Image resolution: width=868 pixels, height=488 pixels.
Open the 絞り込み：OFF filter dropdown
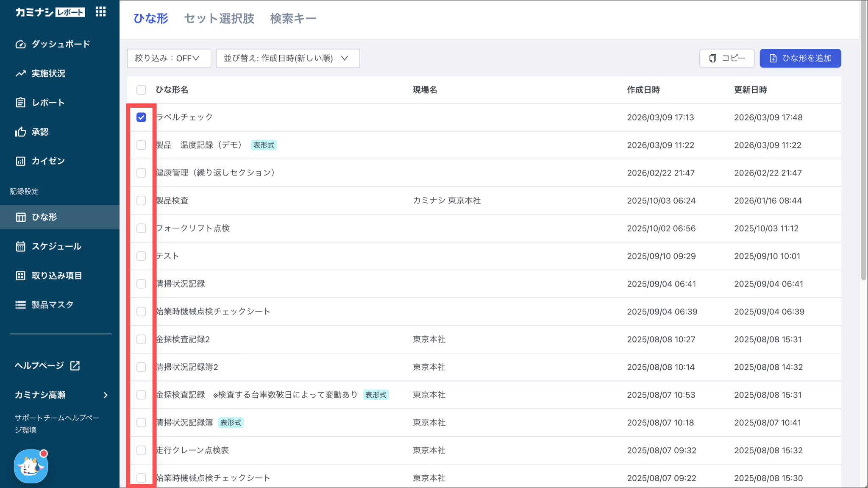pyautogui.click(x=169, y=58)
